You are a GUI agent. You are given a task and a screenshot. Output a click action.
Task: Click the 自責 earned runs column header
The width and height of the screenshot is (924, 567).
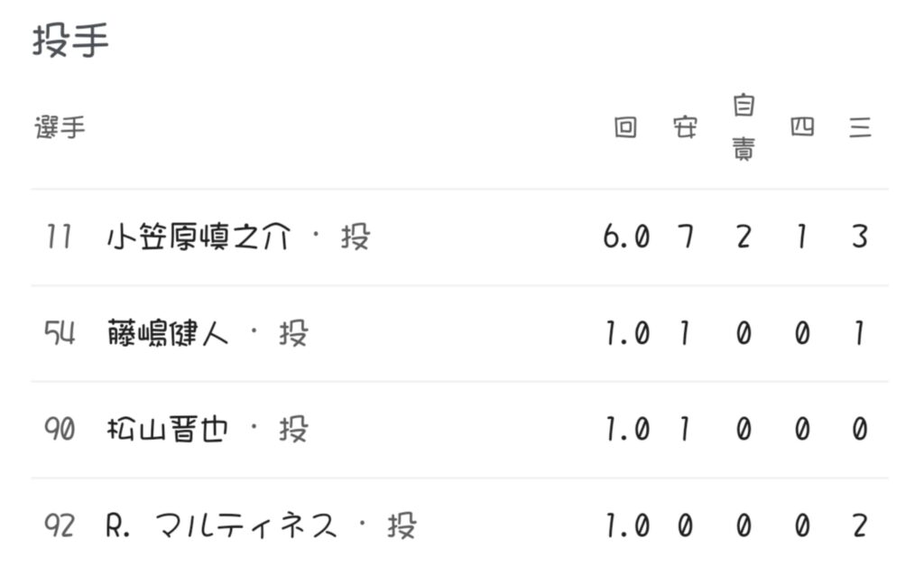[743, 128]
